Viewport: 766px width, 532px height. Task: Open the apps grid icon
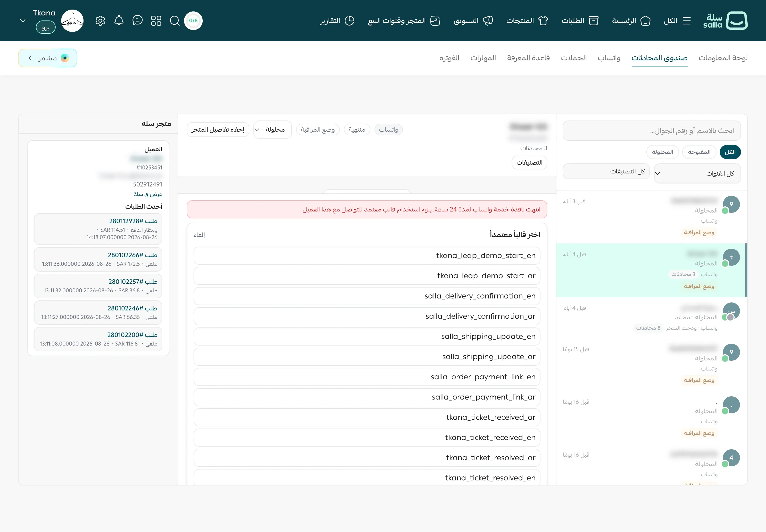click(156, 21)
